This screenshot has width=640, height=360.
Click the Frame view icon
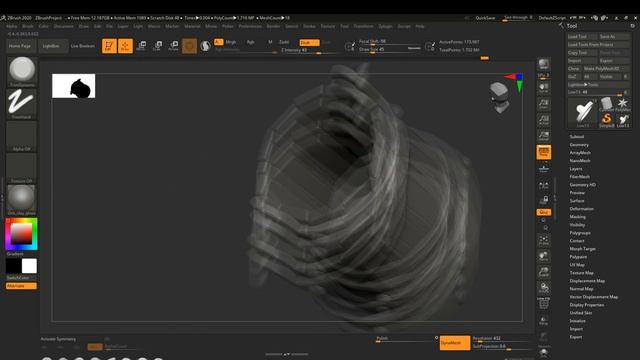coord(544,240)
